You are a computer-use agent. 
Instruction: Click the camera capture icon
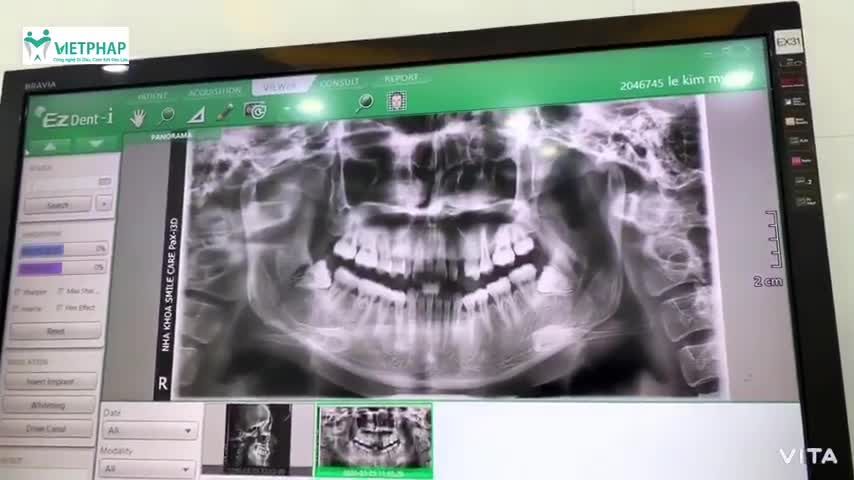(x=255, y=110)
